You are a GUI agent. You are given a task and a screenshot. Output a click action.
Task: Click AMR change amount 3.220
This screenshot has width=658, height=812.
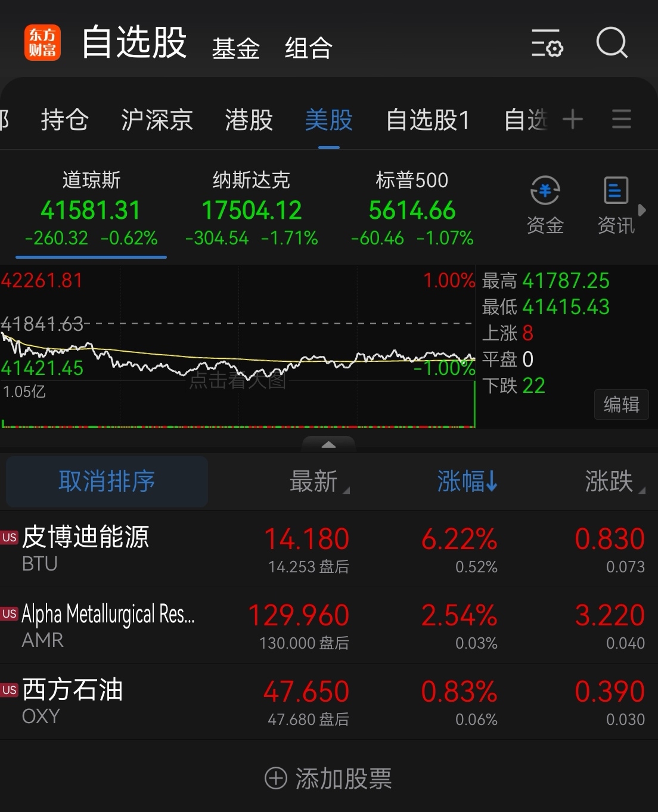[610, 615]
